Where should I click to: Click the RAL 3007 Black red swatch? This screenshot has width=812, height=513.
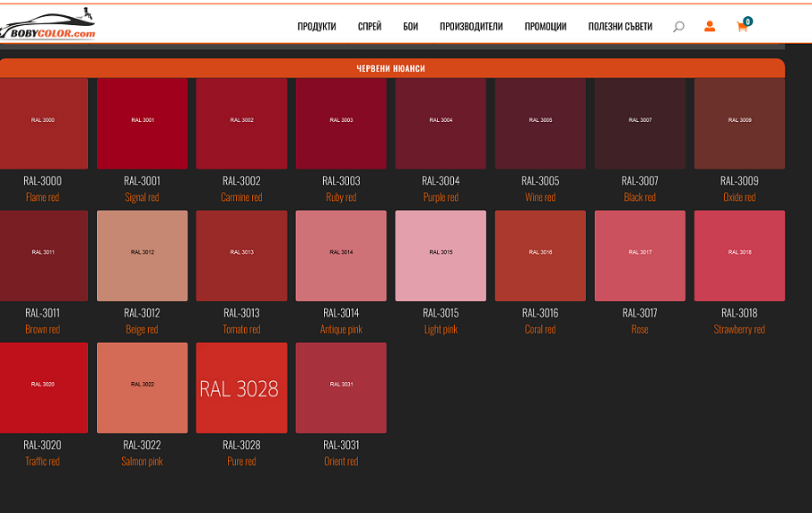[x=640, y=124]
